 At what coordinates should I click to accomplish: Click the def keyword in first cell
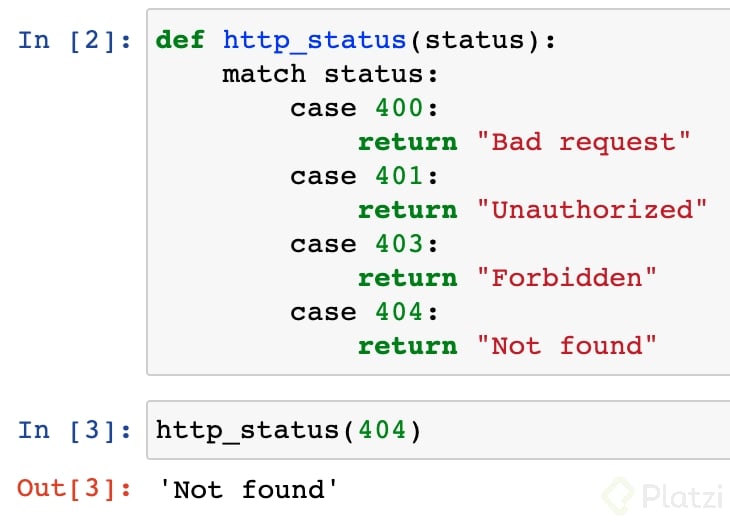coord(181,41)
